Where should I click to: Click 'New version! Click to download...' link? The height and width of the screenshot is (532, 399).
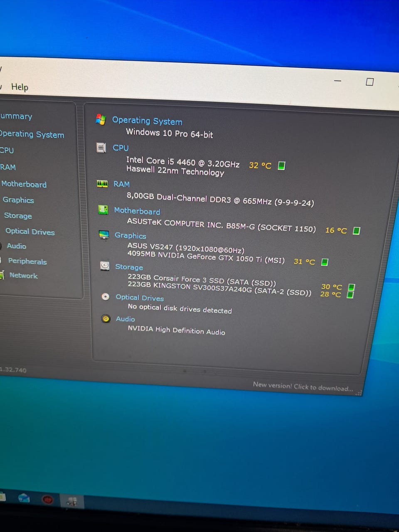(x=303, y=387)
